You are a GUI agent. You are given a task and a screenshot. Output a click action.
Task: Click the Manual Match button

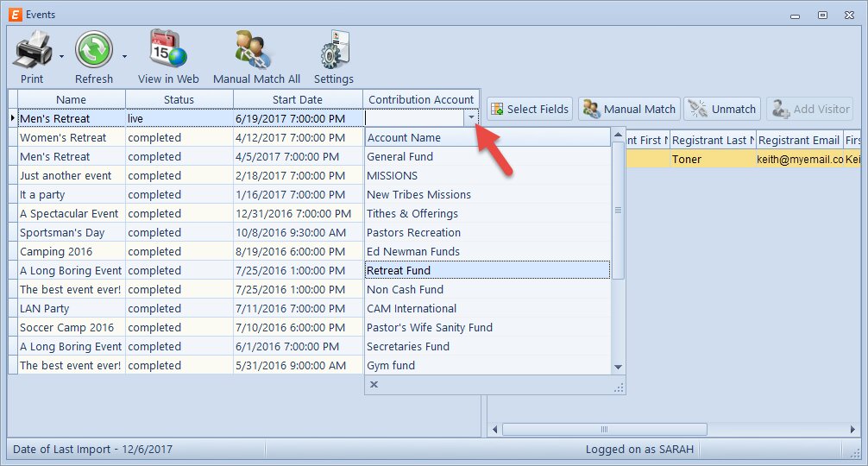click(x=629, y=109)
